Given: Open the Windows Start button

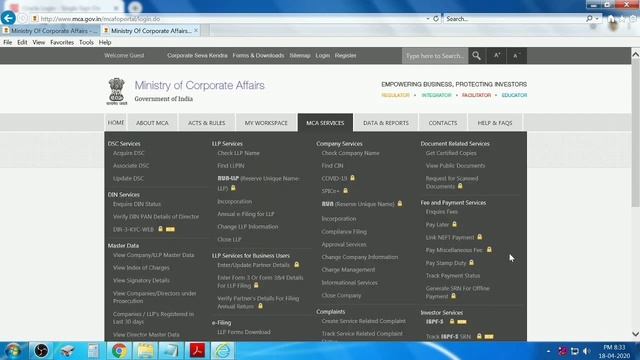Looking at the screenshot, I should [13, 351].
